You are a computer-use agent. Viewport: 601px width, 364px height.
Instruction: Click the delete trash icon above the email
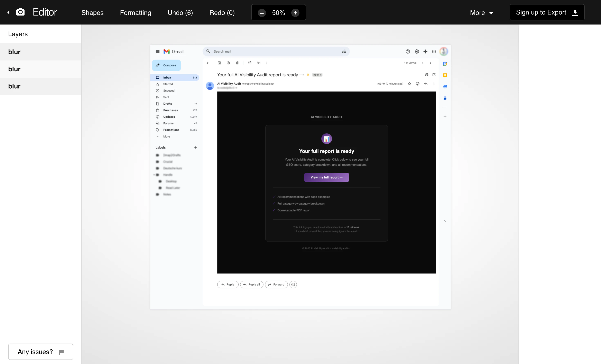point(237,63)
